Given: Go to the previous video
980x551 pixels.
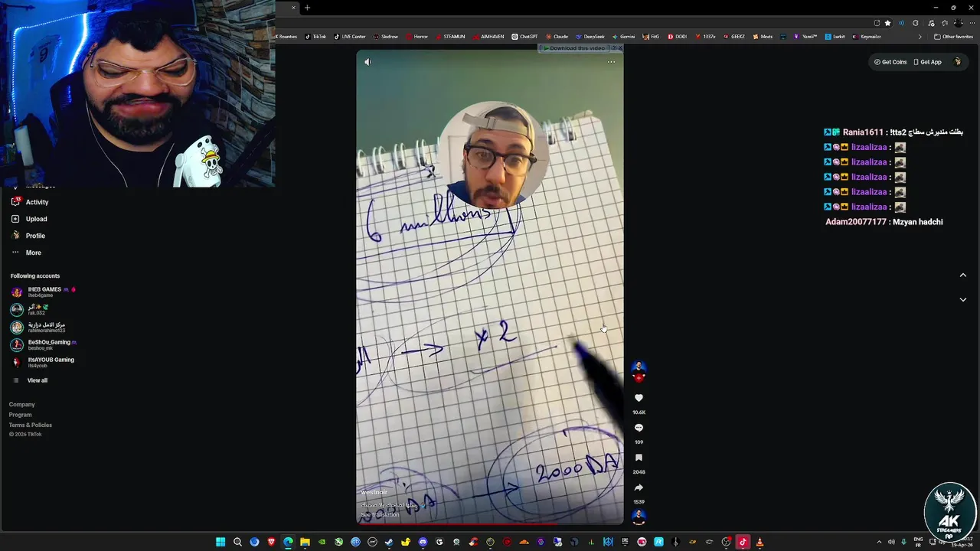Looking at the screenshot, I should [963, 275].
